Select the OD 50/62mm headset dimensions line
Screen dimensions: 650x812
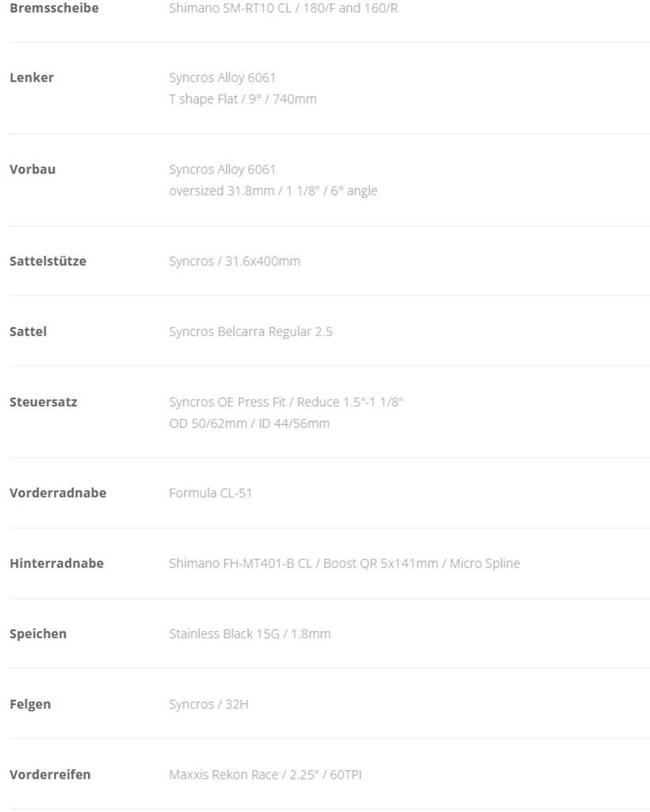(249, 423)
